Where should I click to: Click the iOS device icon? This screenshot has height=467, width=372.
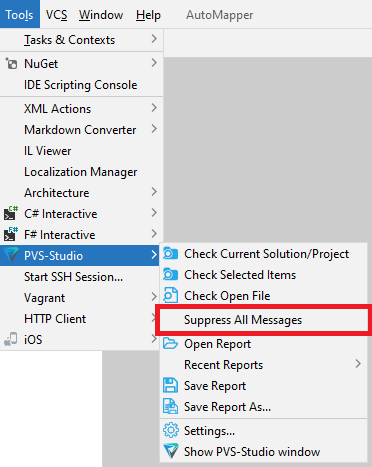point(11,339)
